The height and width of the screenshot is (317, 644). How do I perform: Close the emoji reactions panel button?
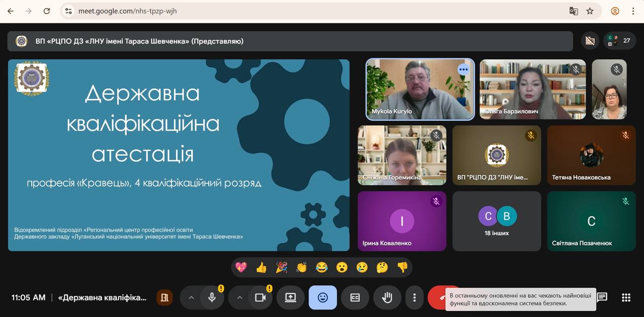(x=323, y=297)
